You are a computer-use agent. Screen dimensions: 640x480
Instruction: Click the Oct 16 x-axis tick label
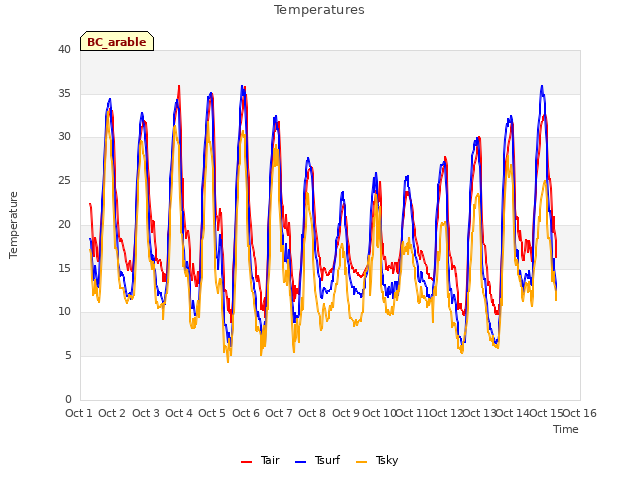click(580, 413)
